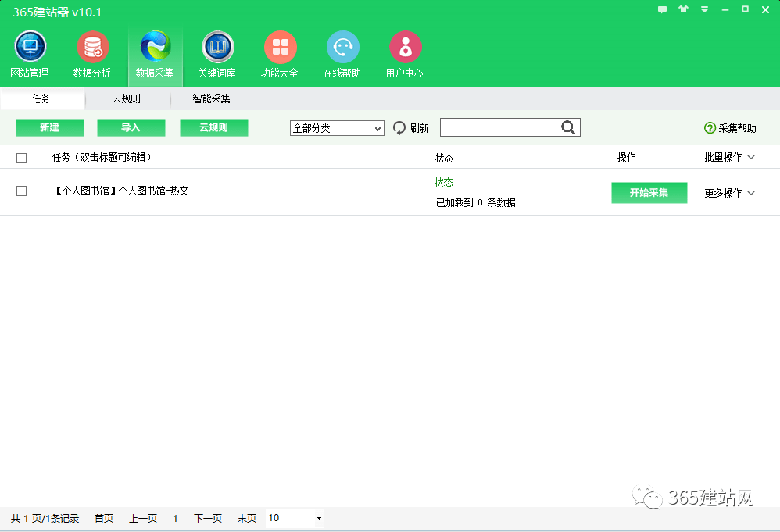The height and width of the screenshot is (532, 780).
Task: Start collection with 开始采集 button
Action: [649, 193]
